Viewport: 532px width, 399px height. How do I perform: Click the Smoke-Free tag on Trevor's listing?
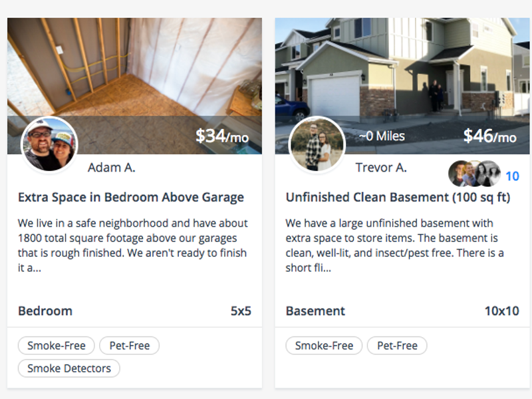click(324, 346)
